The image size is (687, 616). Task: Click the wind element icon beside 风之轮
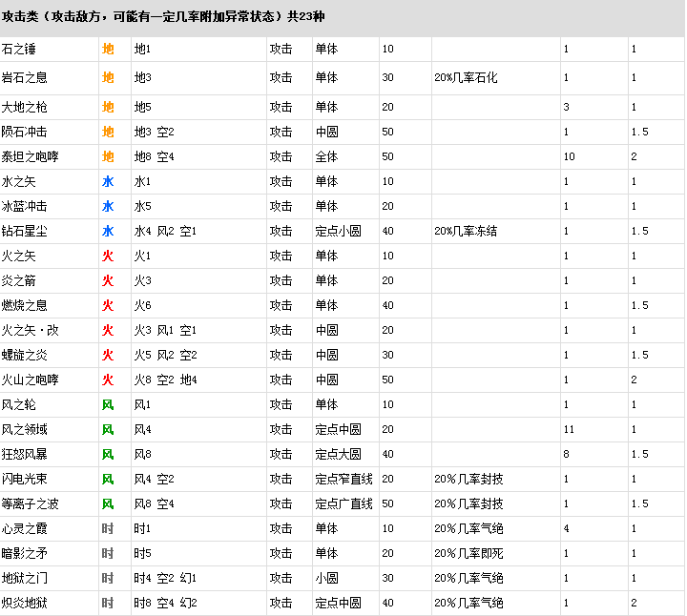108,404
